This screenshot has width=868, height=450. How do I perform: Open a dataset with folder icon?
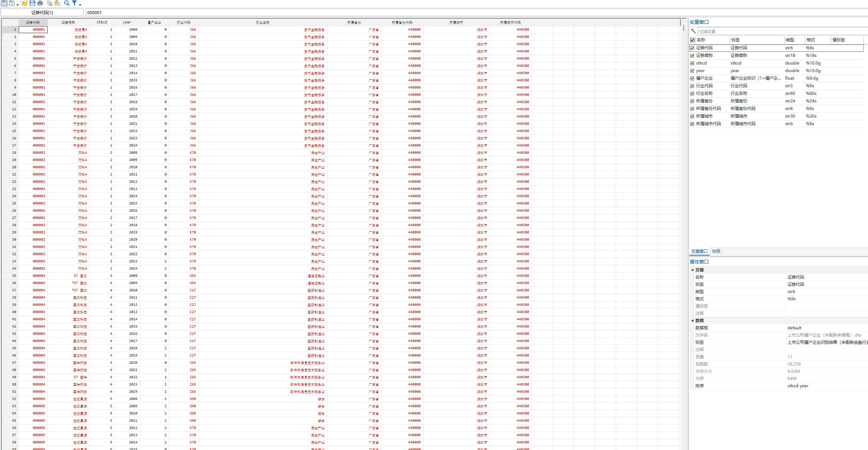click(x=25, y=3)
